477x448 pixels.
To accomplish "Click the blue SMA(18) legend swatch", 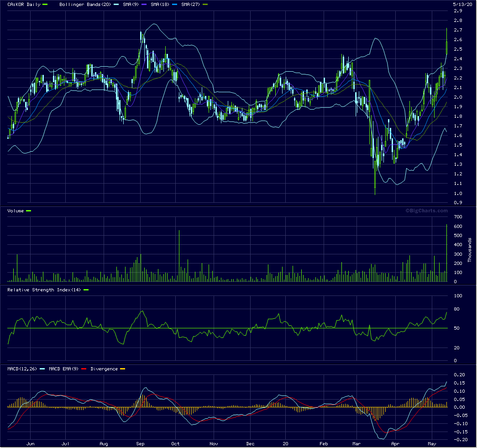I will click(175, 5).
